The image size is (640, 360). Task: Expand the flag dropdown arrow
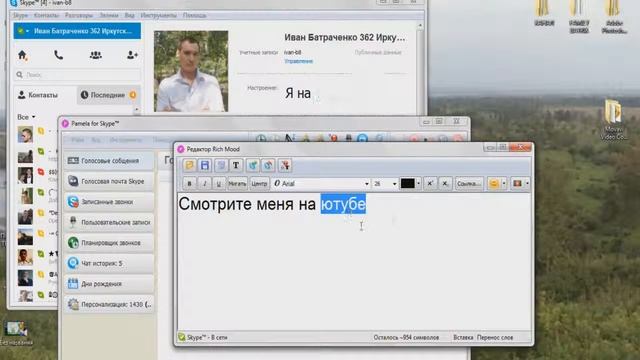tap(527, 184)
